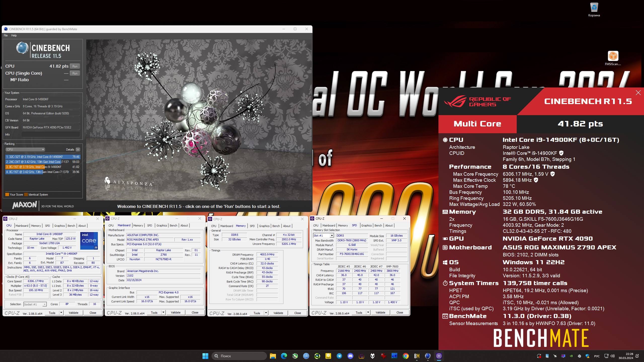Open the yellow Player app in taskbar
This screenshot has width=644, height=362.
pos(328,356)
